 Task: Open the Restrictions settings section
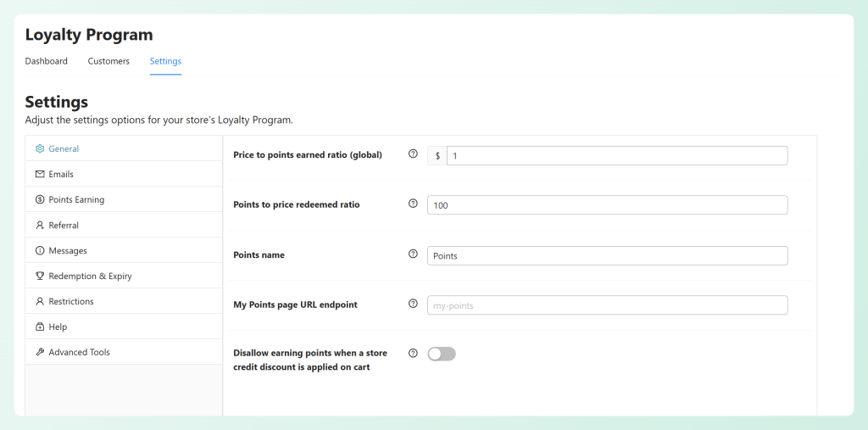tap(71, 301)
